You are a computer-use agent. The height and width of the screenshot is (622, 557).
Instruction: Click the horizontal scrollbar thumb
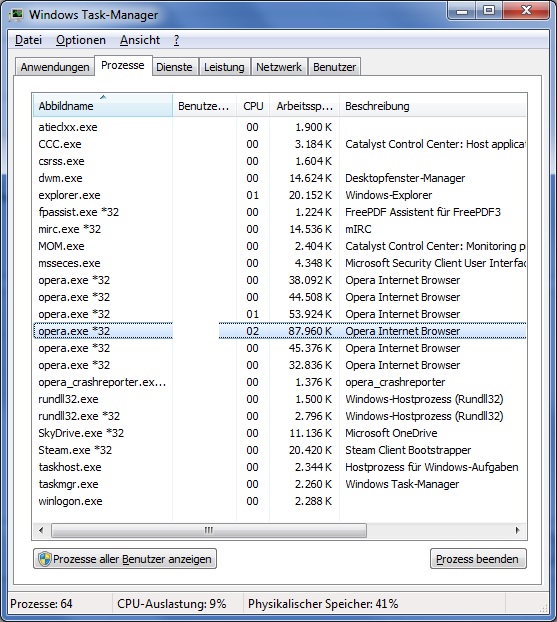pyautogui.click(x=209, y=530)
